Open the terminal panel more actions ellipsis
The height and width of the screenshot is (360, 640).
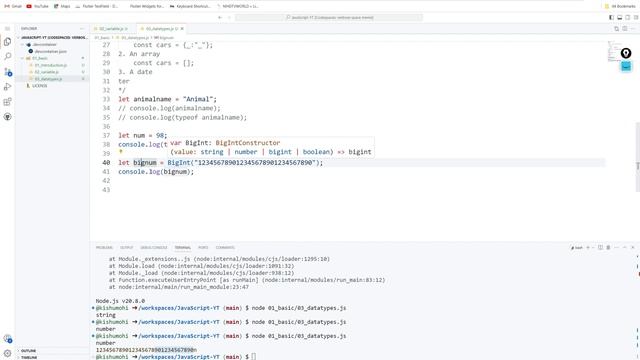click(x=616, y=248)
